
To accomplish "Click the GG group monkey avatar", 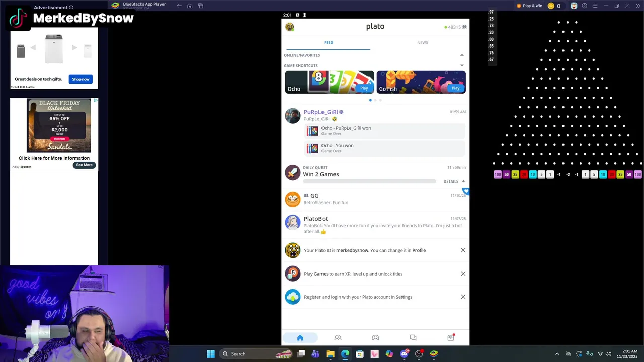I will [292, 199].
